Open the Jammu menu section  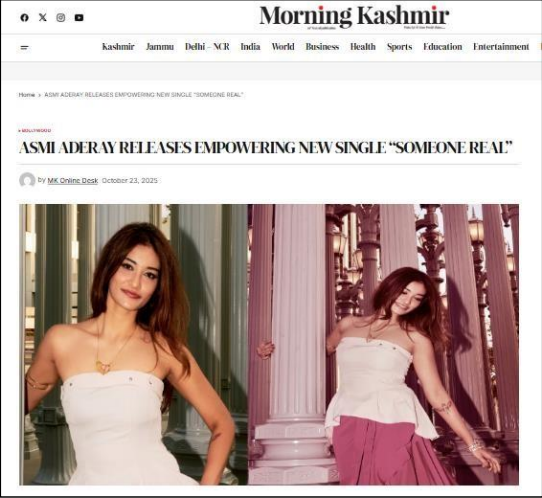click(160, 47)
